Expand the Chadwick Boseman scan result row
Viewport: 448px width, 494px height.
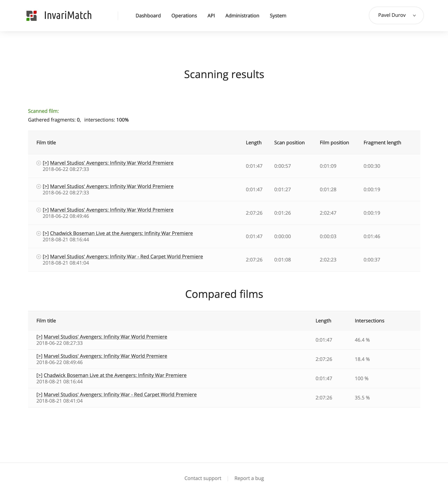coord(39,233)
